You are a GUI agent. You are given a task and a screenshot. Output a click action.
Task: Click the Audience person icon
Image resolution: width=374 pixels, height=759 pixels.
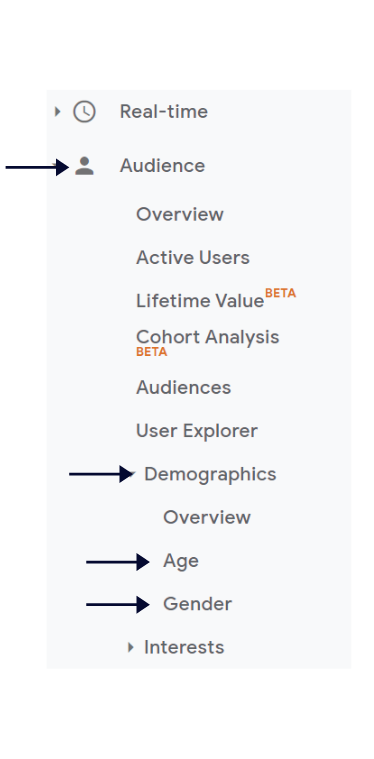click(x=84, y=166)
